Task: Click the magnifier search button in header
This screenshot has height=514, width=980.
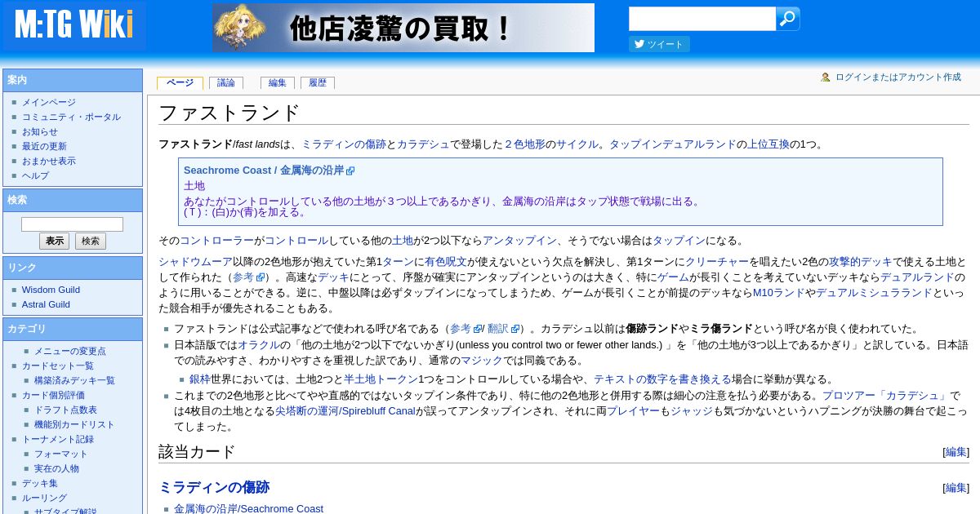Action: pyautogui.click(x=787, y=19)
